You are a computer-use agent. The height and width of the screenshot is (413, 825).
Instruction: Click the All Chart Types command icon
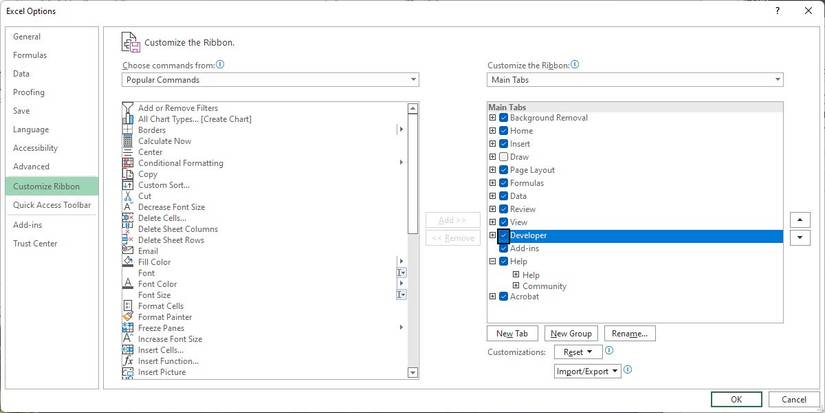[128, 119]
